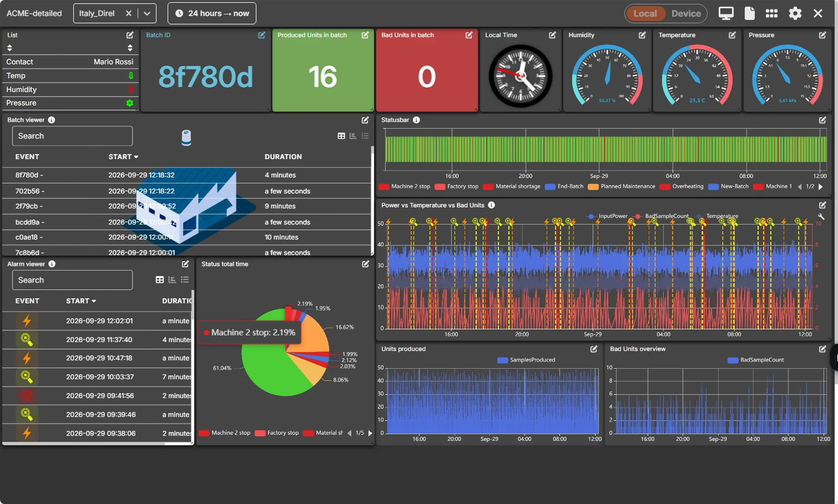Open the 24 hours time range selector
Screen dimensions: 838x504
coord(212,13)
